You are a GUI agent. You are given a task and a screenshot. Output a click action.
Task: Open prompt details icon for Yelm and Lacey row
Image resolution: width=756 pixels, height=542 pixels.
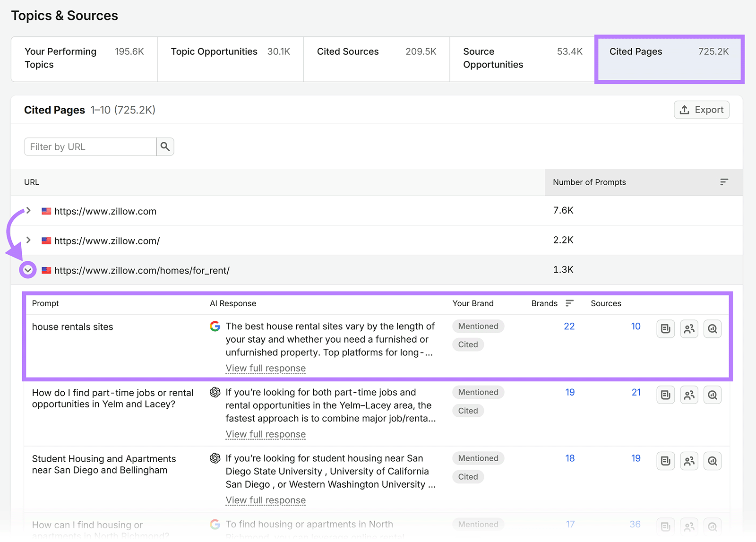pos(665,395)
